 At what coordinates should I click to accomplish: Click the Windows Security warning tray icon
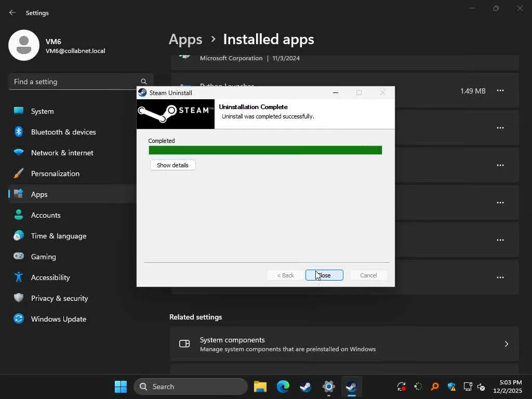[451, 387]
